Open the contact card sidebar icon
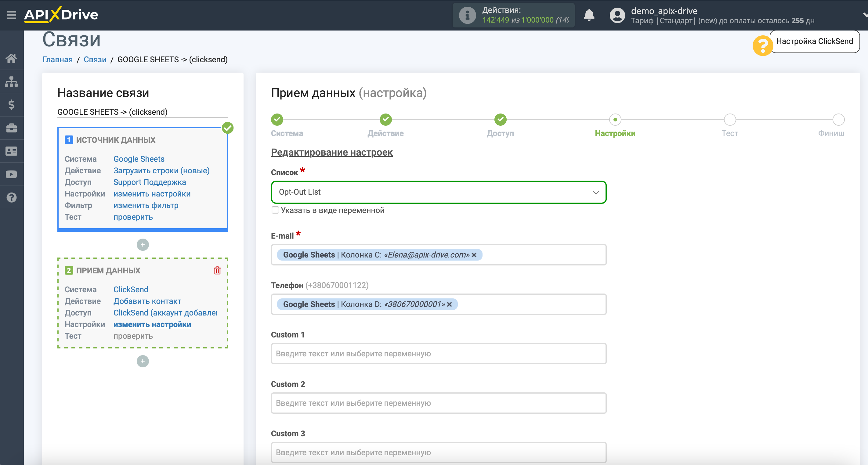The width and height of the screenshot is (868, 465). (x=12, y=151)
